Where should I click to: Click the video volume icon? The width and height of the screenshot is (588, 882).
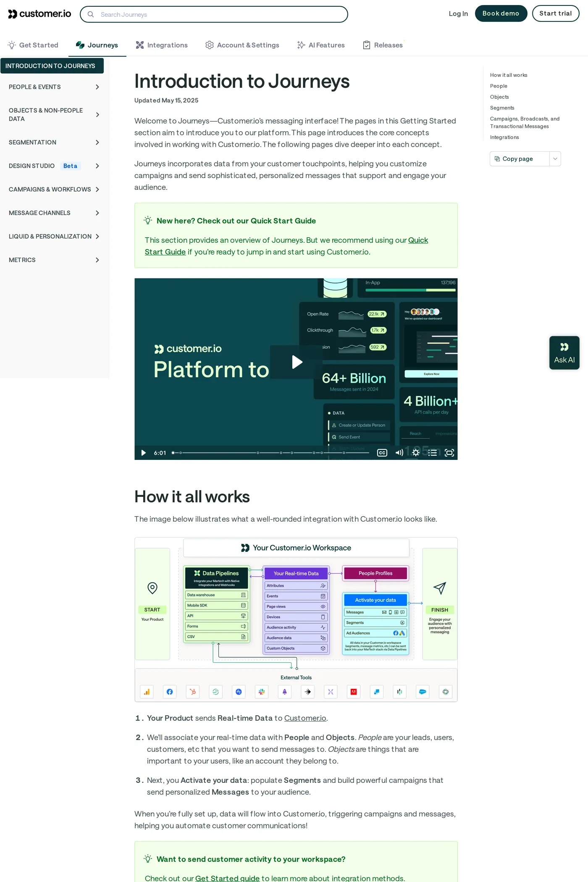399,453
